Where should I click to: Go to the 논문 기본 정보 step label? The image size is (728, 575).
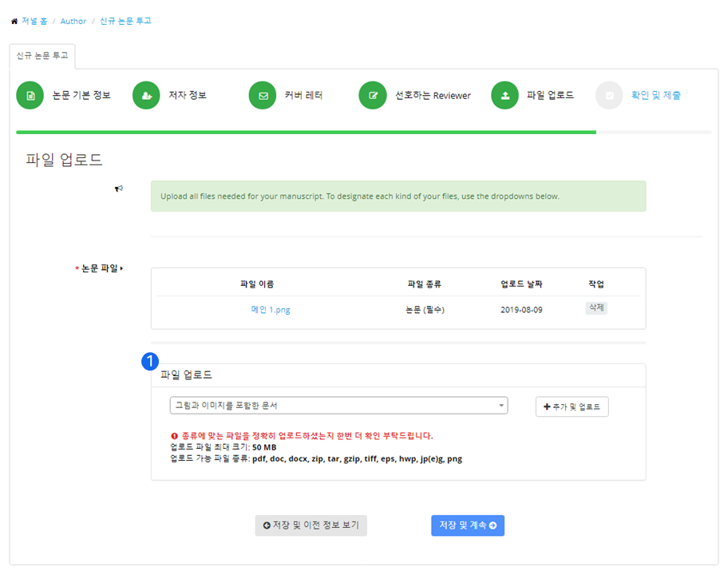[x=81, y=95]
